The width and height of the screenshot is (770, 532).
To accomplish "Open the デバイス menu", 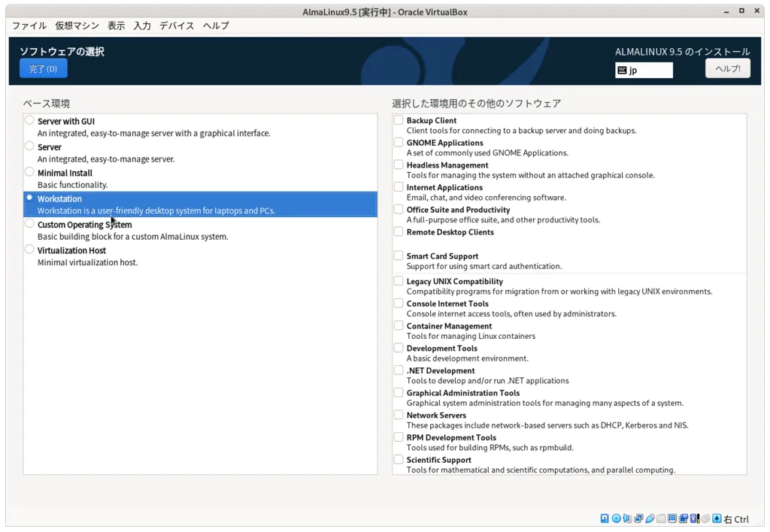I will tap(177, 26).
